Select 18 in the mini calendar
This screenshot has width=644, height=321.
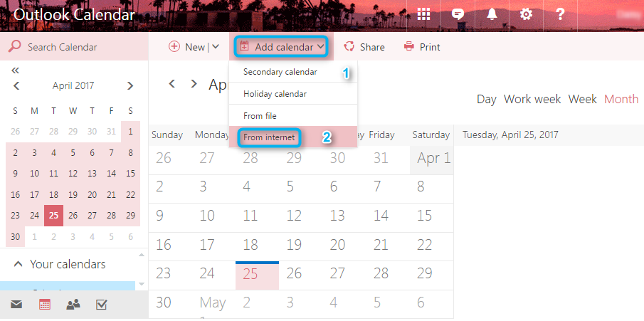(x=54, y=194)
